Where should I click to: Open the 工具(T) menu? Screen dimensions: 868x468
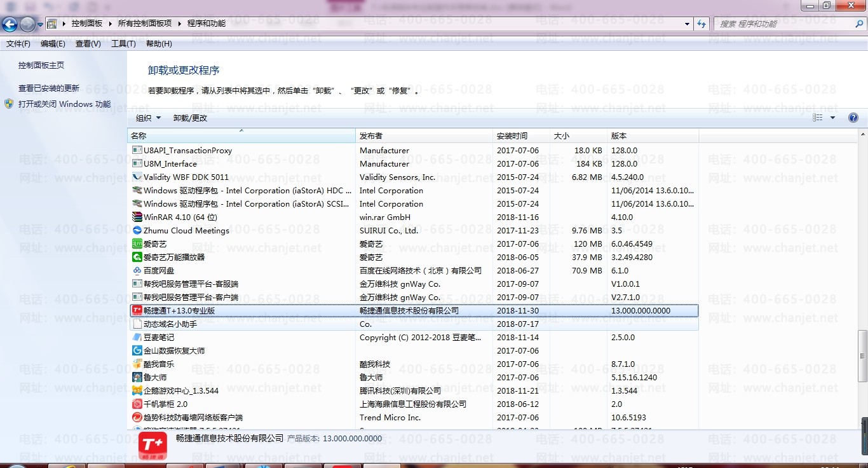coord(123,44)
